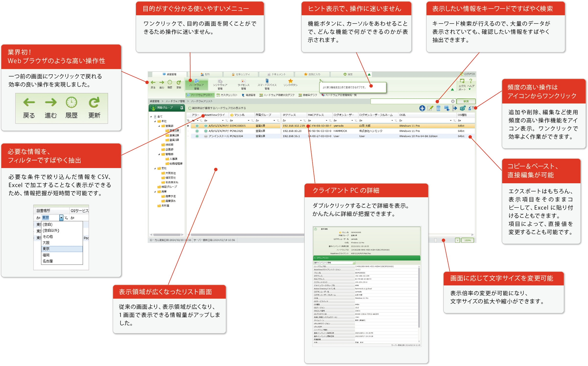Switch to the 資産管理 tab
The height and width of the screenshot is (366, 588).
point(169,74)
